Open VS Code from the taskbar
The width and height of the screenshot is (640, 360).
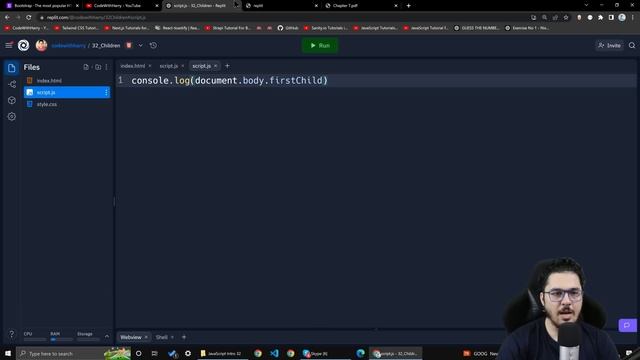point(274,353)
